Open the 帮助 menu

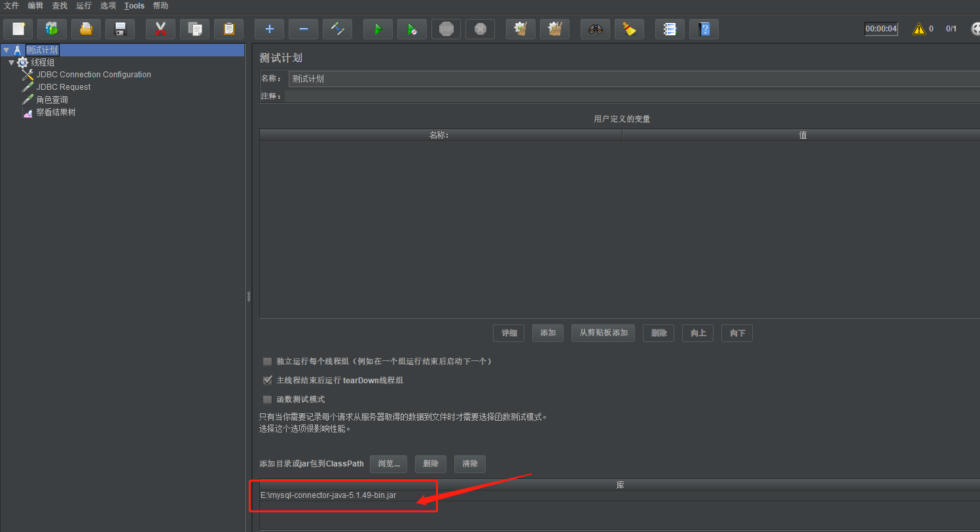point(160,6)
